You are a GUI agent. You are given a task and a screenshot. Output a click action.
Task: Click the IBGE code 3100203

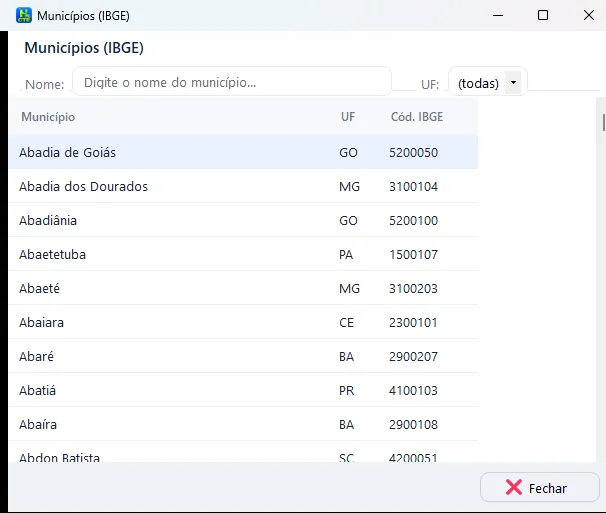tap(413, 288)
